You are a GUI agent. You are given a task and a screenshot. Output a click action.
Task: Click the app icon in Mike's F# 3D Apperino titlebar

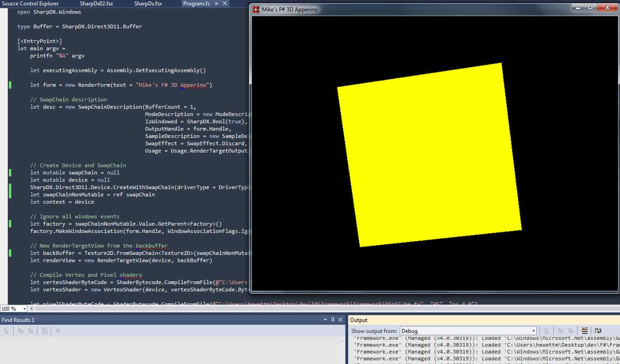[x=256, y=9]
